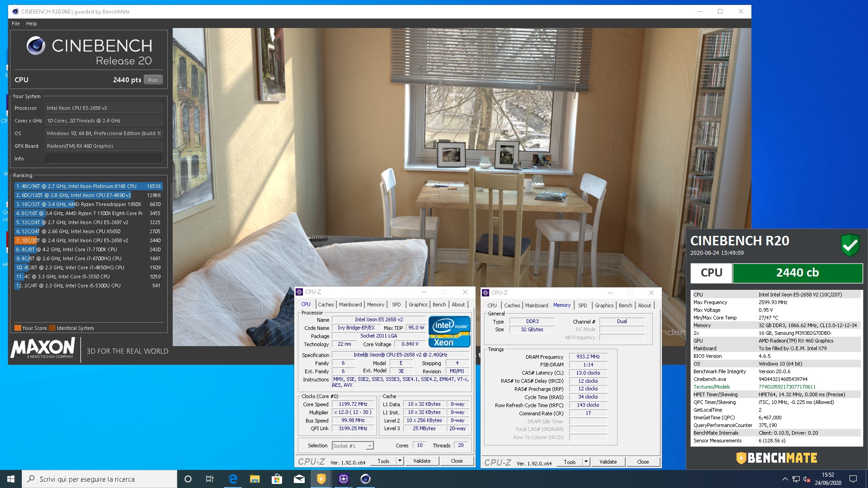Click Sensor Measurements row in BenchMate

776,441
